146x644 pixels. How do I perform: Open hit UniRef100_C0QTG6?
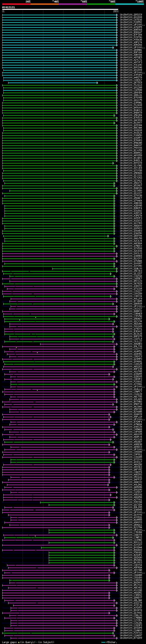tap(131, 276)
